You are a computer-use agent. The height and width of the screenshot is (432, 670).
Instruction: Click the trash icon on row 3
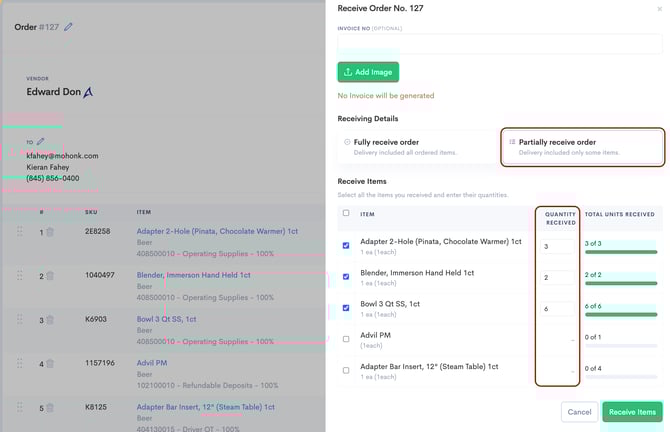[x=50, y=320]
